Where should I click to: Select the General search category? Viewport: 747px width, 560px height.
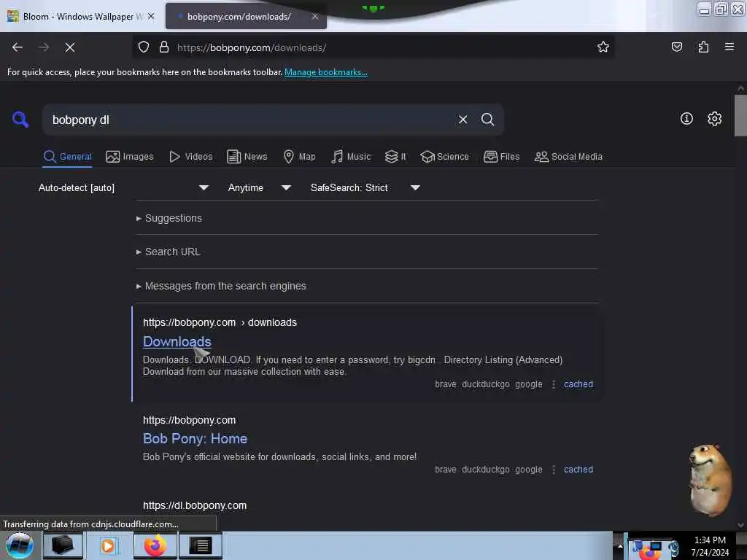[x=67, y=157]
